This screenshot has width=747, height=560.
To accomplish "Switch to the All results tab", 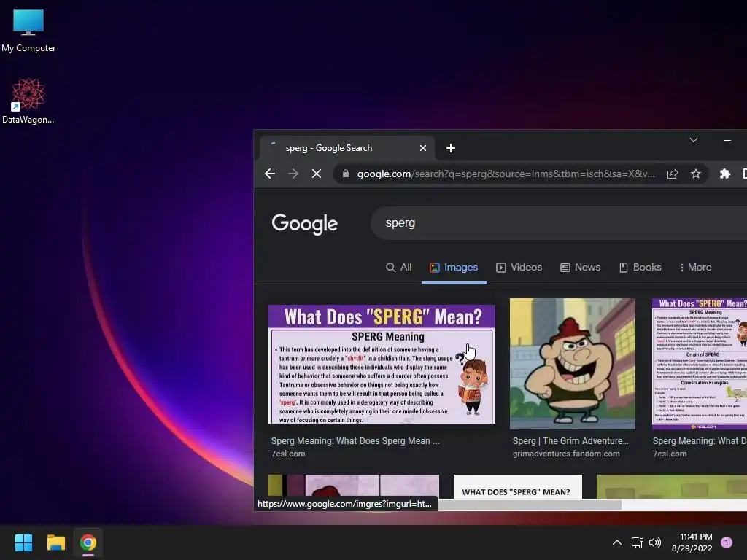I will pyautogui.click(x=399, y=267).
